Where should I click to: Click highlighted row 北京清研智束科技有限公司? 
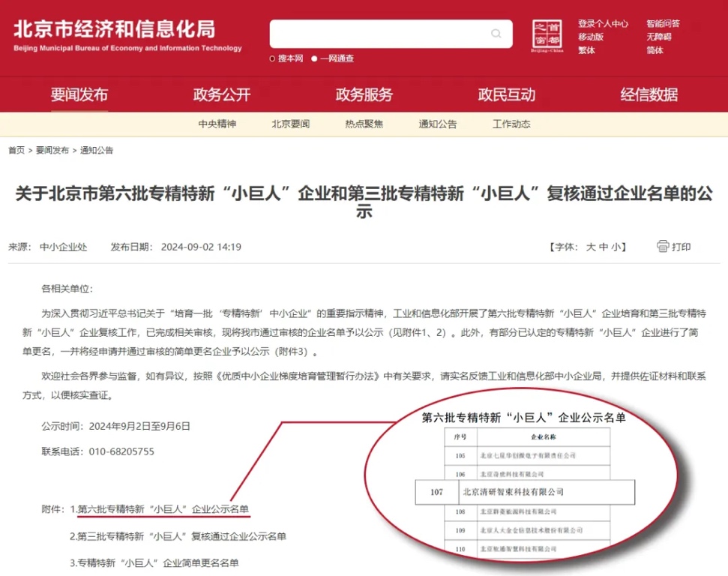point(525,492)
